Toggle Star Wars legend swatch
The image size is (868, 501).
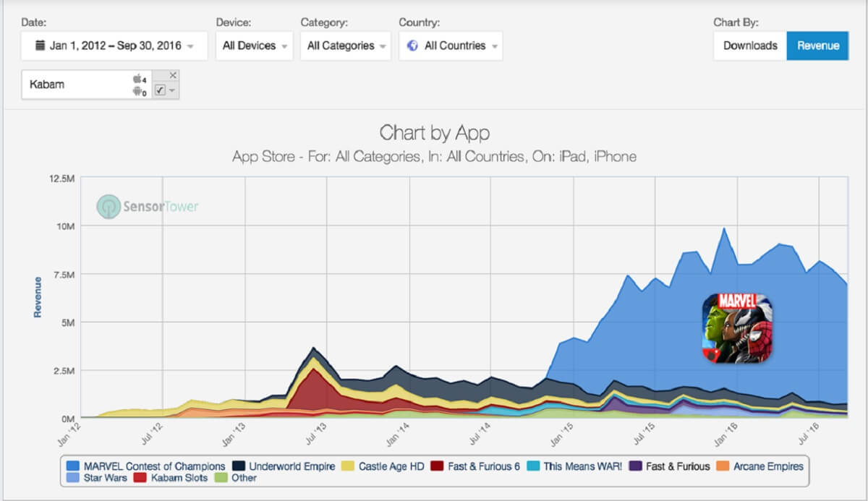[x=72, y=478]
